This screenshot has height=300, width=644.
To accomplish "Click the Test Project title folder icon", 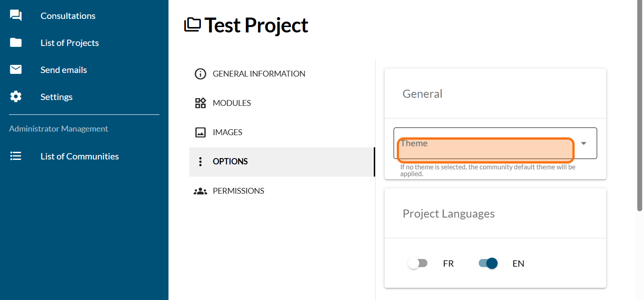I will (x=193, y=25).
